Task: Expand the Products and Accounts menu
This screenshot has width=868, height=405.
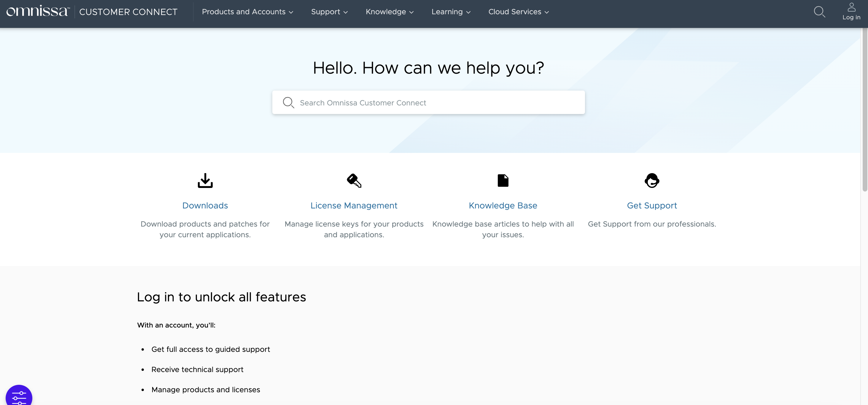Action: (x=247, y=12)
